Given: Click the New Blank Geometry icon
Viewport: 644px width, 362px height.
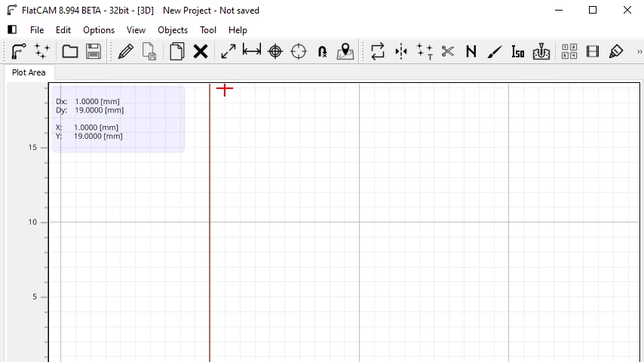Looking at the screenshot, I should (18, 51).
